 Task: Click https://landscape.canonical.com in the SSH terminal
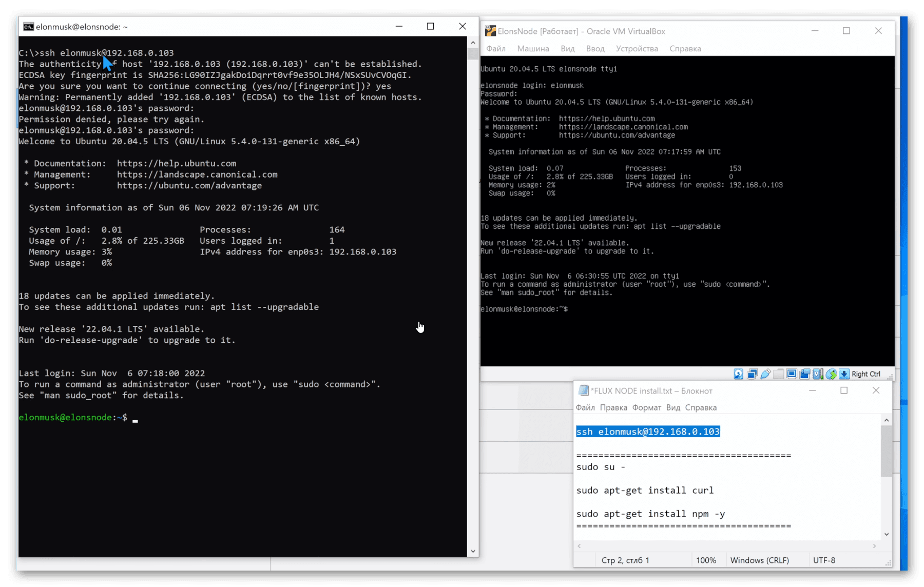click(197, 174)
